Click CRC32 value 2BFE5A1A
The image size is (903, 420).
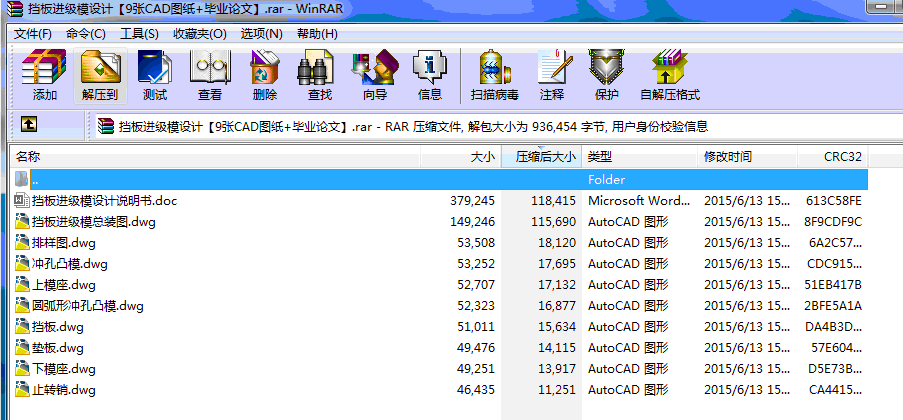point(833,305)
